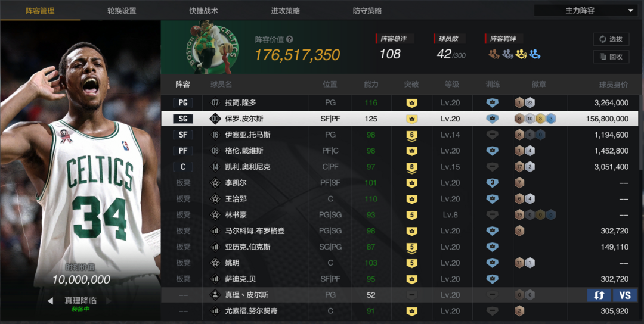Open the 防守策略 tab
This screenshot has height=324, width=644.
point(367,11)
